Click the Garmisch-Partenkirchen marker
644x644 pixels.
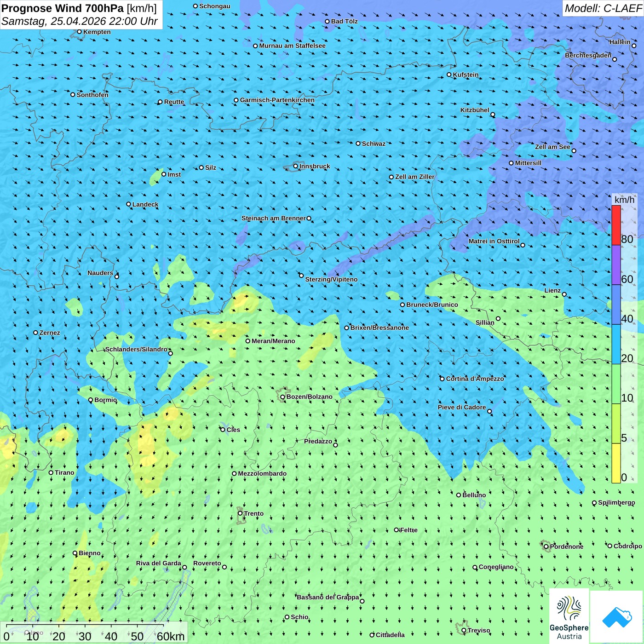(x=236, y=100)
